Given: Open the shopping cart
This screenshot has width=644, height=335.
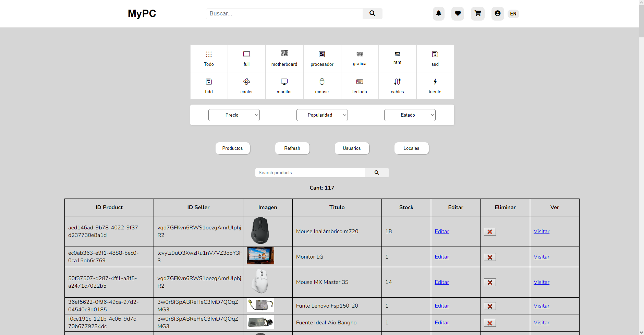Looking at the screenshot, I should [x=478, y=13].
